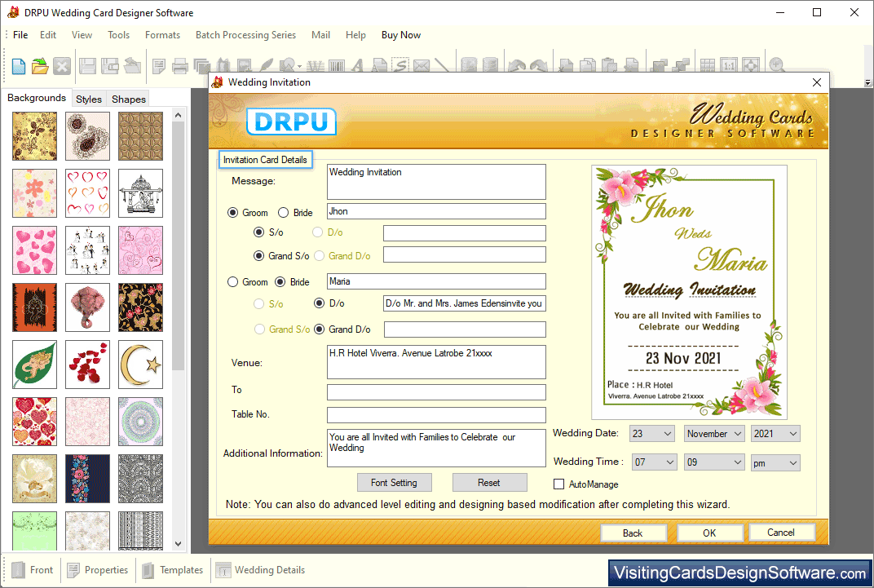The width and height of the screenshot is (874, 588).
Task: Open Wedding Time hour dropdown showing 07
Action: point(655,462)
